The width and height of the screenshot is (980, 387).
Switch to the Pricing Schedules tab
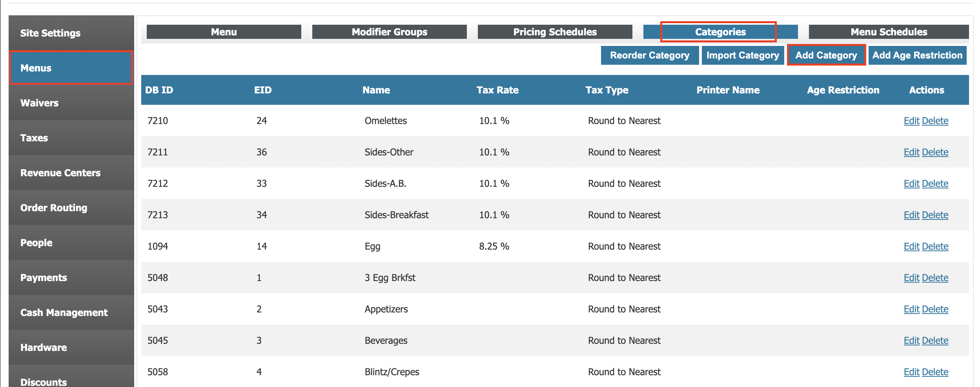point(555,32)
